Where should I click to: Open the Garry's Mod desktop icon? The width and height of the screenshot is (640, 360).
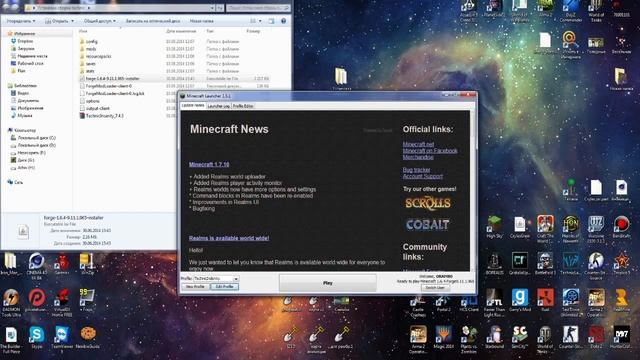click(x=520, y=300)
